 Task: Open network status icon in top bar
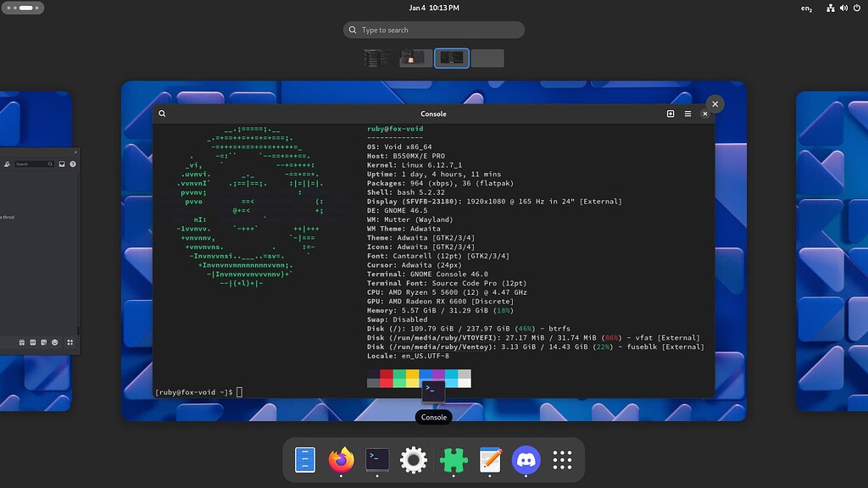tap(831, 8)
